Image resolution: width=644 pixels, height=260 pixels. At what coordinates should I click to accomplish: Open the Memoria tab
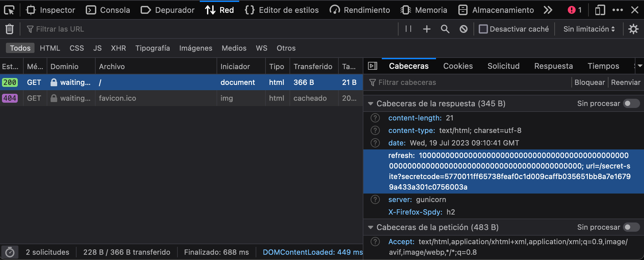[424, 10]
